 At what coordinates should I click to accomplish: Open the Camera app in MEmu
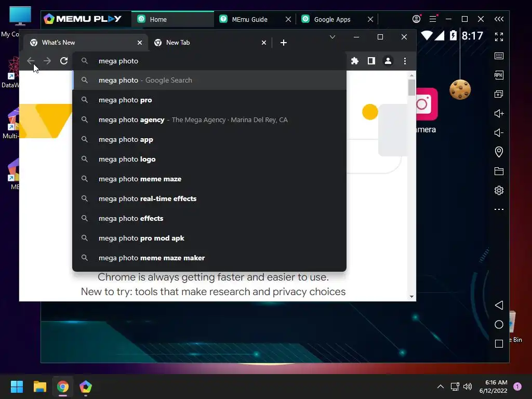pos(427,110)
